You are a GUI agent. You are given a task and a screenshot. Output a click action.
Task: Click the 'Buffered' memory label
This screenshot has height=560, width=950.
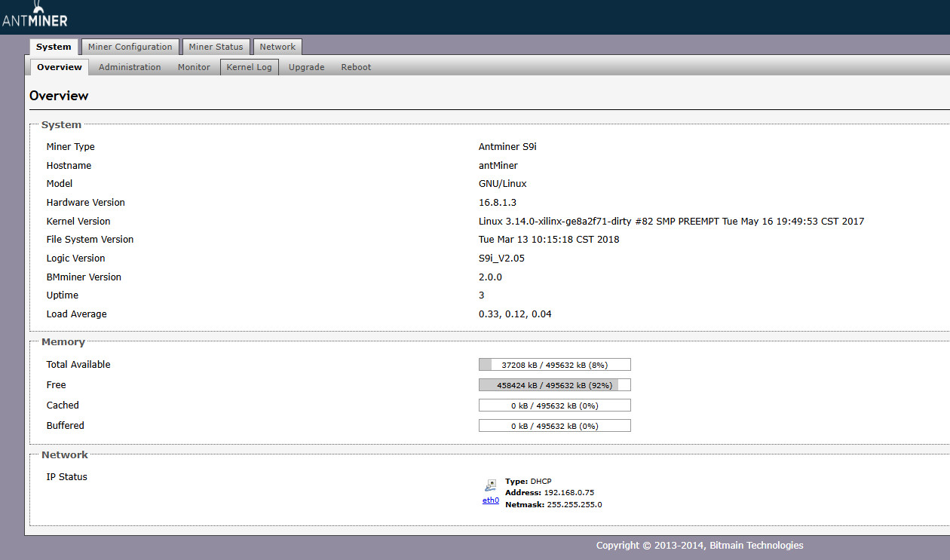point(65,426)
